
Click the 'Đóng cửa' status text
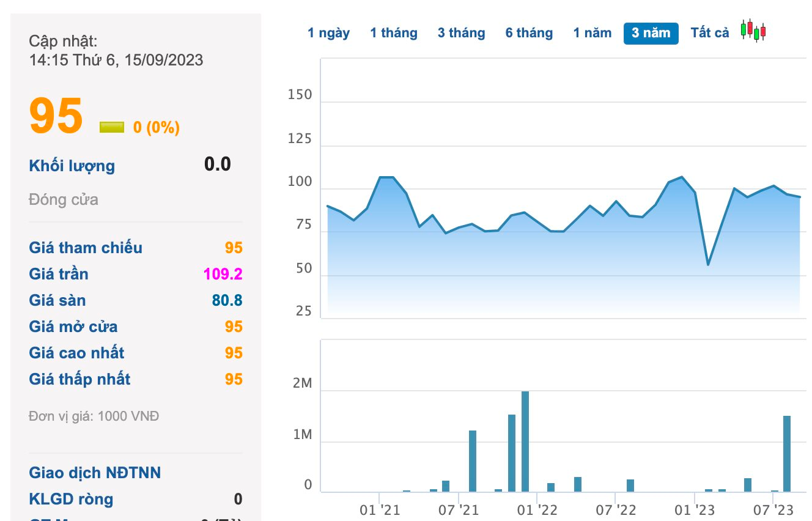pyautogui.click(x=64, y=199)
